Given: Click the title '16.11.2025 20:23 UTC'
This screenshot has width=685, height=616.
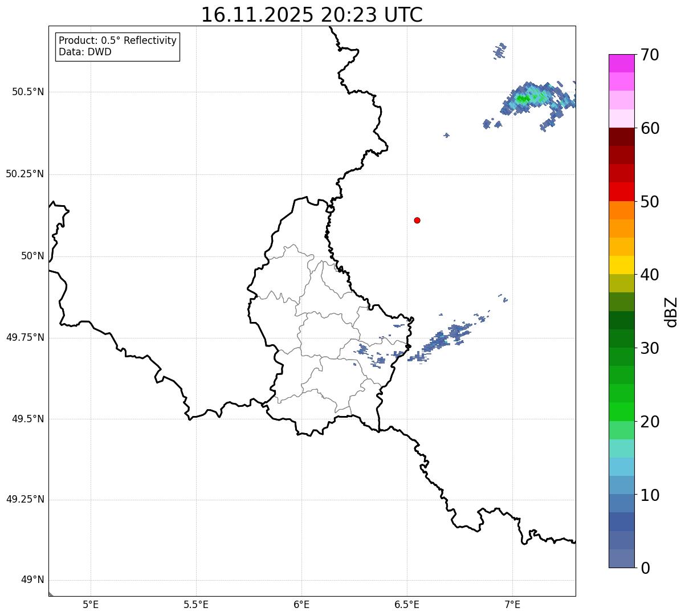Looking at the screenshot, I should [x=312, y=15].
